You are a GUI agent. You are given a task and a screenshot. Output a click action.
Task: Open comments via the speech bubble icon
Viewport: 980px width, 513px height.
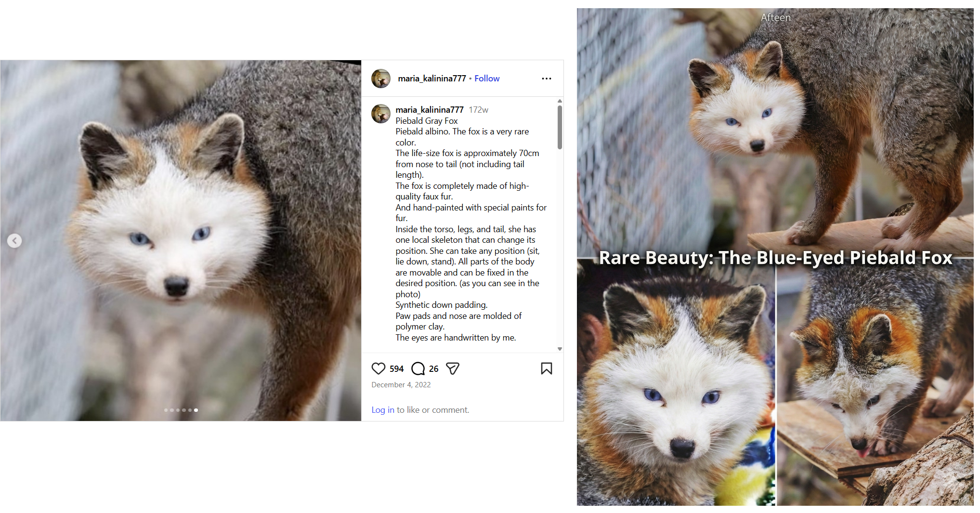[418, 368]
